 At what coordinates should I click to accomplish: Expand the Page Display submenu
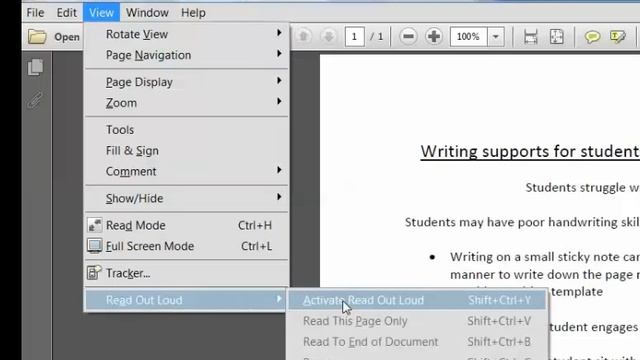279,80
